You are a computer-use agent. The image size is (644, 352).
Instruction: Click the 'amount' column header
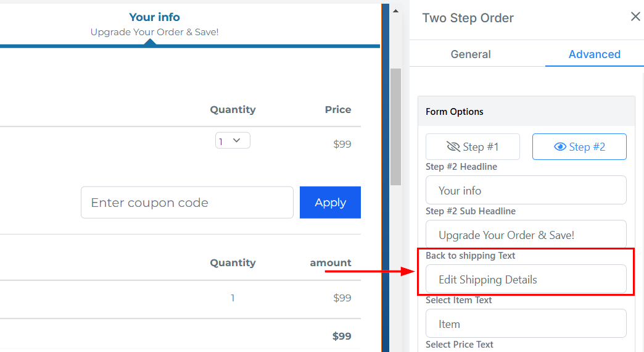(x=331, y=262)
